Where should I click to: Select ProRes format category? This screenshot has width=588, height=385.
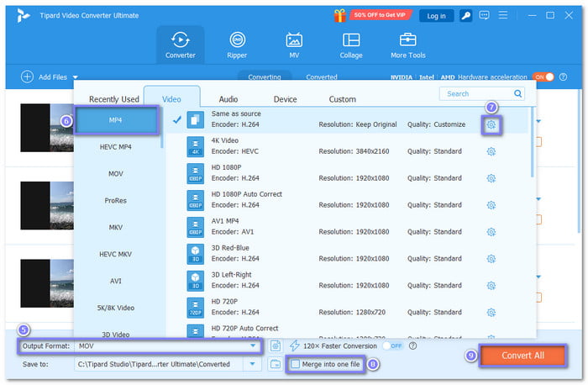[x=116, y=200]
